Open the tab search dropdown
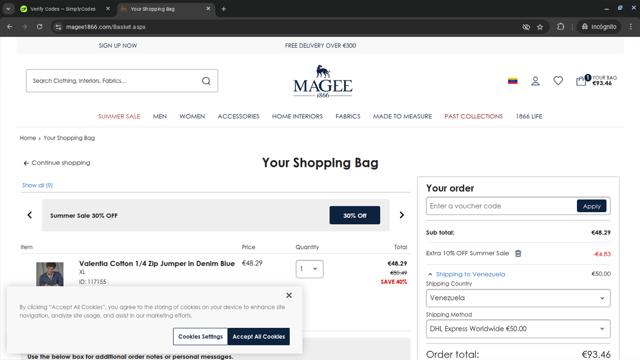Image resolution: width=640 pixels, height=360 pixels. (x=8, y=9)
